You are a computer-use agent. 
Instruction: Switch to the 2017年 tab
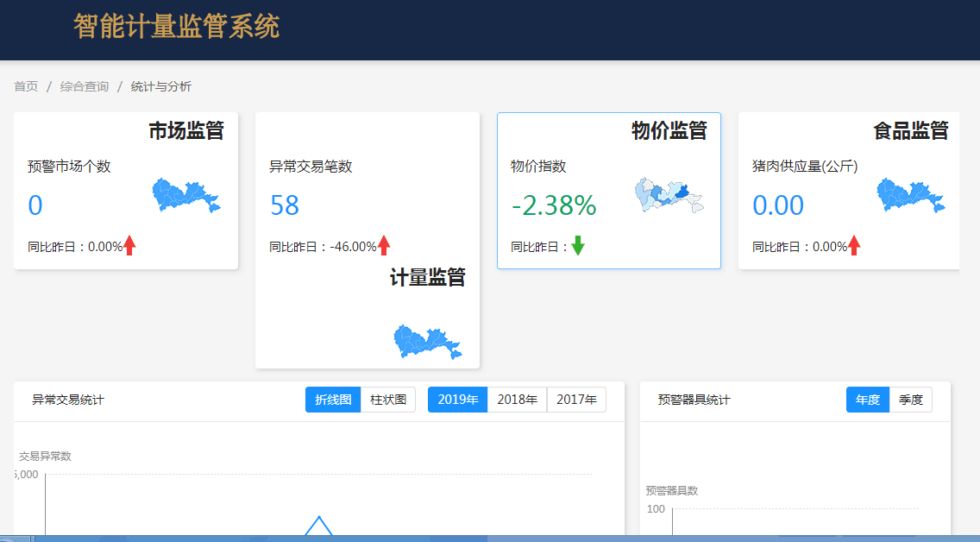(x=576, y=399)
